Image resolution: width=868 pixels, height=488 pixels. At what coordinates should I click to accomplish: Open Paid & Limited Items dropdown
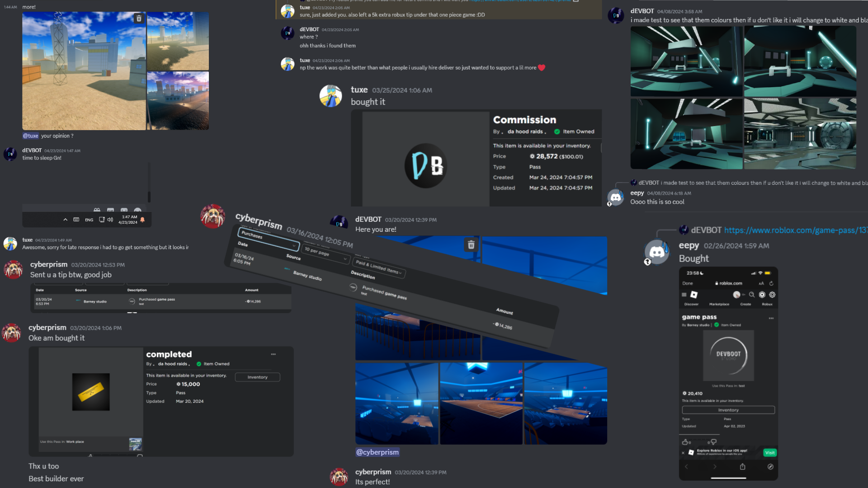pyautogui.click(x=379, y=267)
